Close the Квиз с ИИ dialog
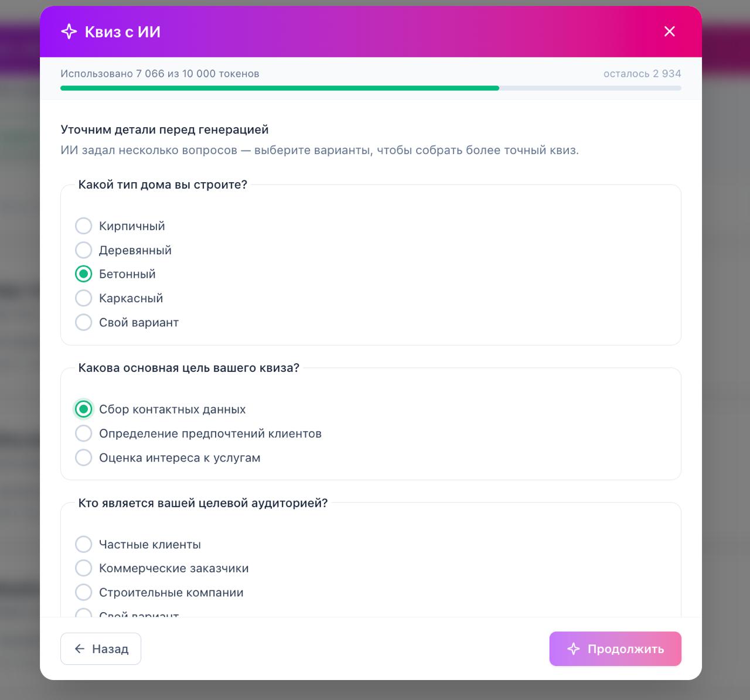Image resolution: width=750 pixels, height=700 pixels. point(670,32)
